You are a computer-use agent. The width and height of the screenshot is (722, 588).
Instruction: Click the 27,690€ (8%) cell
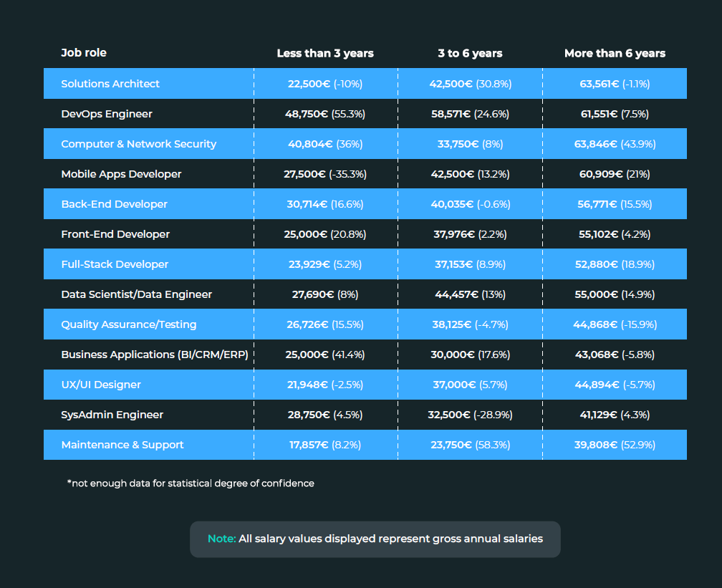(325, 294)
